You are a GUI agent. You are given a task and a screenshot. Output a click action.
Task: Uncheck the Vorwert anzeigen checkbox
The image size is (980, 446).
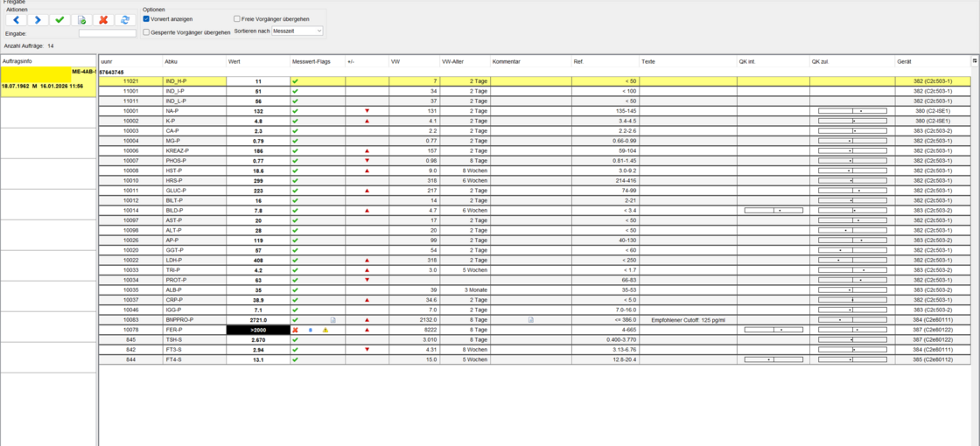(146, 18)
